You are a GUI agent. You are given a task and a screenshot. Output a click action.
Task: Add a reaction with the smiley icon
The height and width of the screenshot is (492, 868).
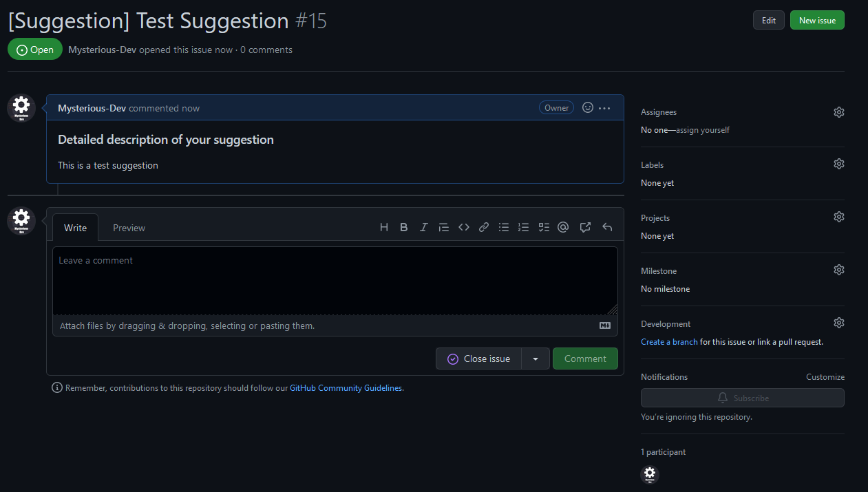click(588, 107)
